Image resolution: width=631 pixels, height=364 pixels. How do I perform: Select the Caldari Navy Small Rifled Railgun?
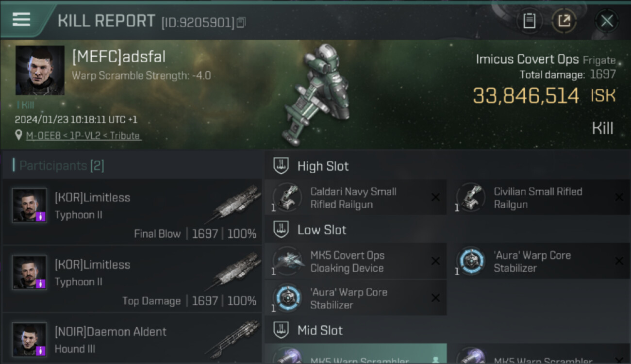[x=356, y=198]
